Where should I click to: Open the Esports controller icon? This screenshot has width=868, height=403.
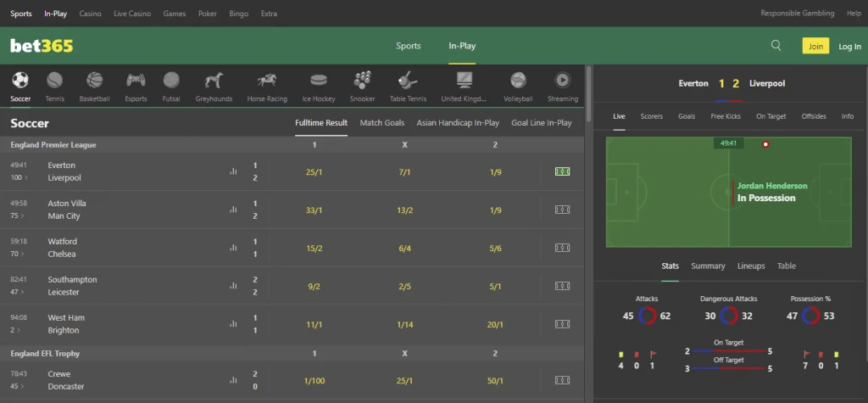[136, 81]
